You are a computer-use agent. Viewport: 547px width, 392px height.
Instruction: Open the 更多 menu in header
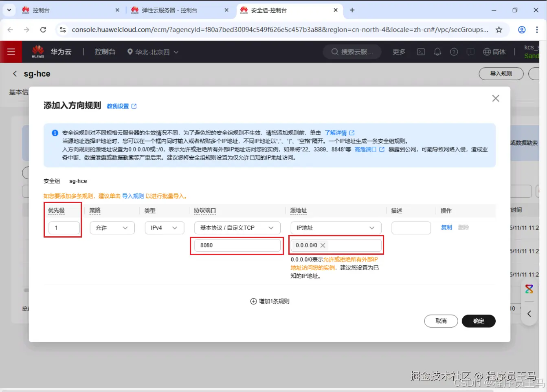(399, 52)
